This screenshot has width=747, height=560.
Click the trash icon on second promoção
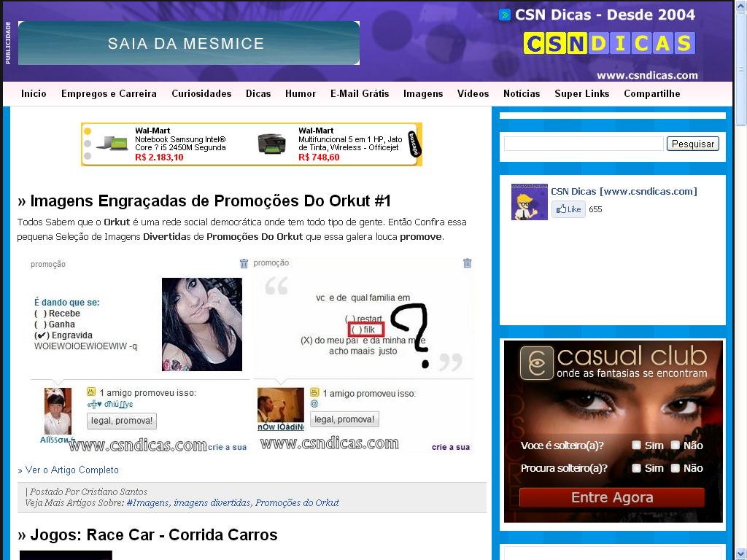pos(468,262)
